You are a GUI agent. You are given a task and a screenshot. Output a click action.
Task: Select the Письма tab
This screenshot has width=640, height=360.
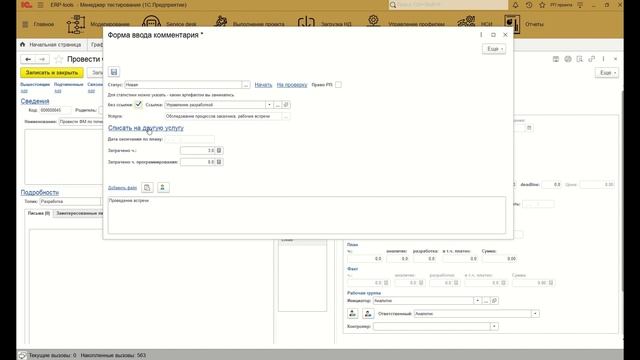(39, 213)
